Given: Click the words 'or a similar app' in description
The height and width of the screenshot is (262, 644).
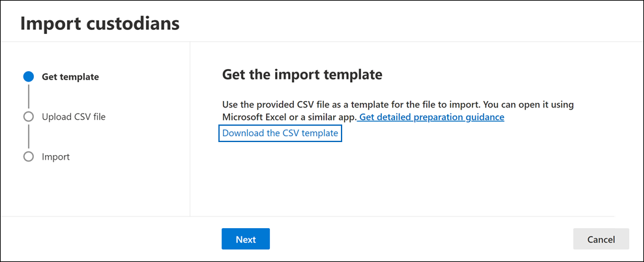Looking at the screenshot, I should click(323, 117).
